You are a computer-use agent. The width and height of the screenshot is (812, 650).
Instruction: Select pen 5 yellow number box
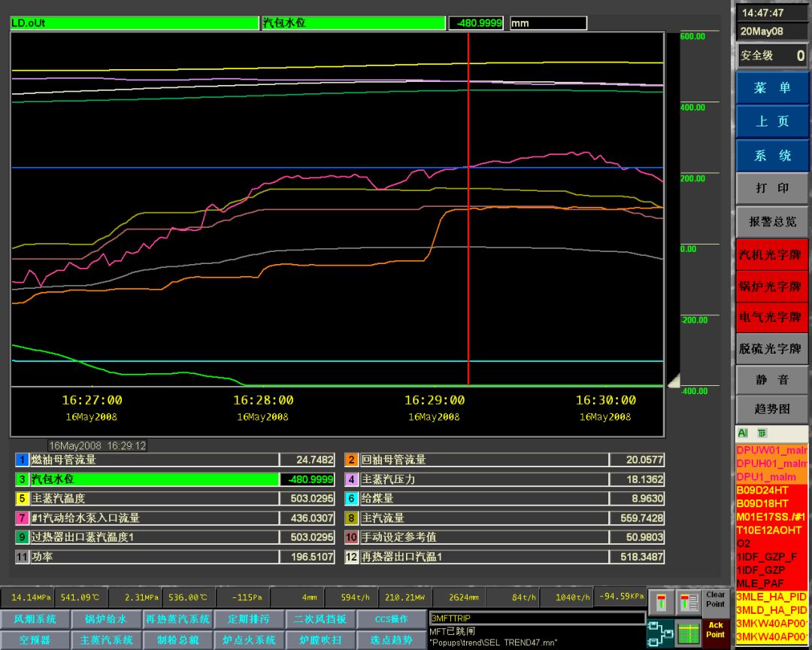(23, 499)
